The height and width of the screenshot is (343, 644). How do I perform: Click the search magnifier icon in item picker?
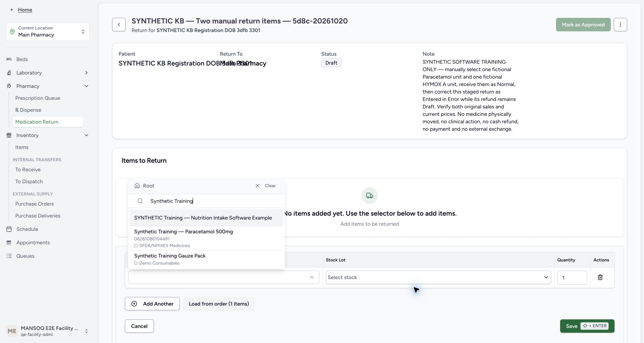point(140,201)
